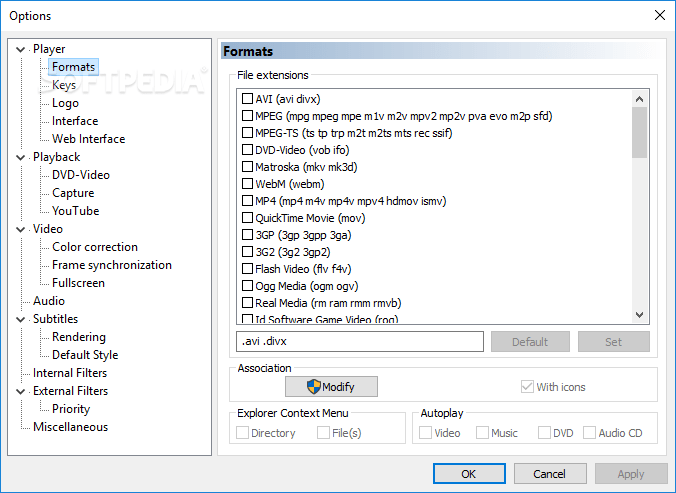The width and height of the screenshot is (676, 493).
Task: Click the OK button
Action: [x=469, y=474]
